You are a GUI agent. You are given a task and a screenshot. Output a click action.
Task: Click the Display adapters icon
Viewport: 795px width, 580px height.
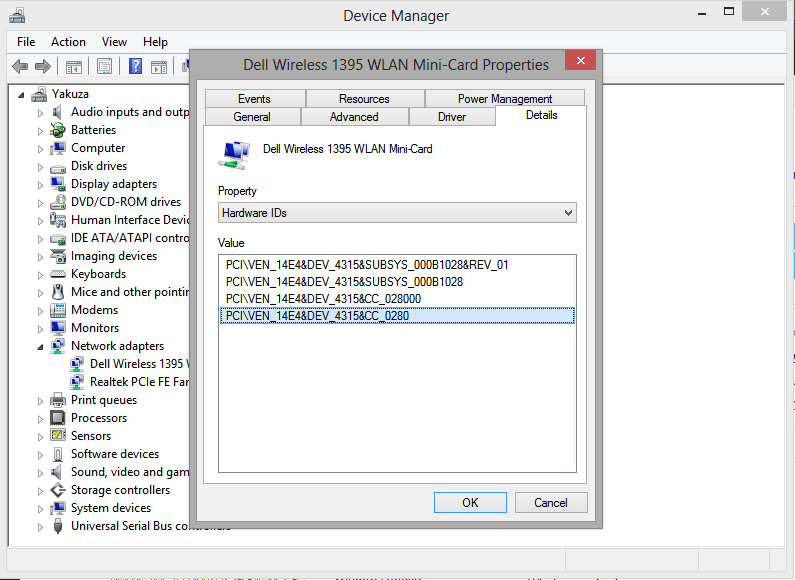tap(58, 184)
